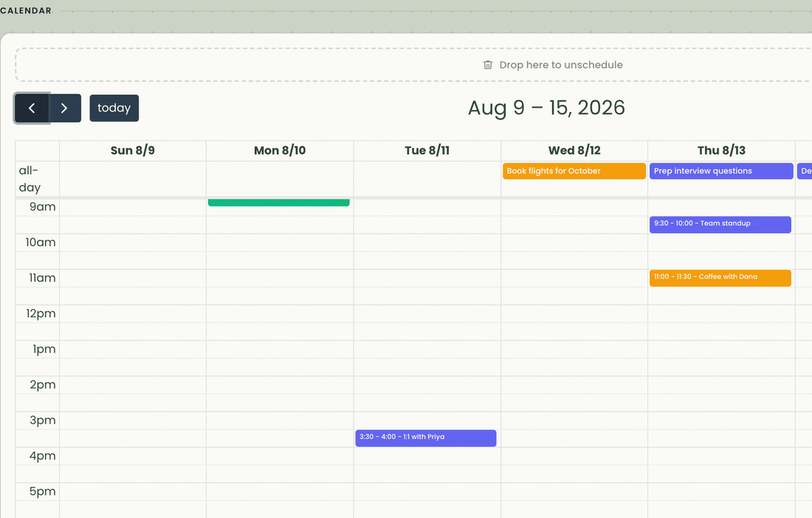Select the 9:30 Team standup event
The width and height of the screenshot is (812, 518).
click(720, 224)
